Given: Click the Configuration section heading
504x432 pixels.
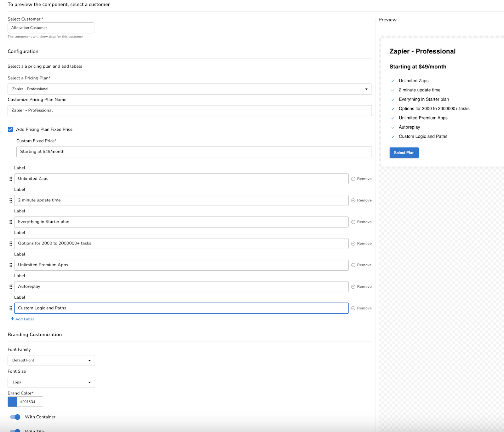Looking at the screenshot, I should [23, 52].
